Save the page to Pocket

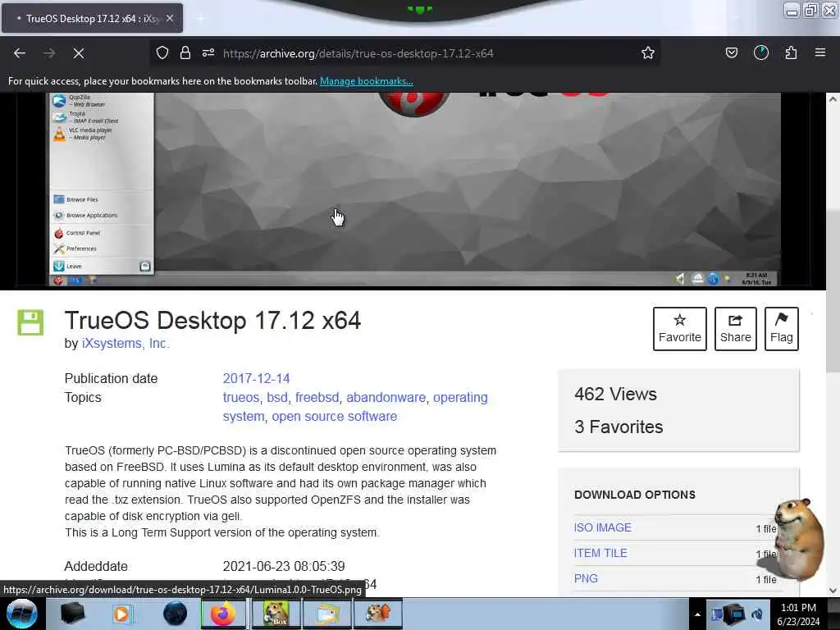731,52
